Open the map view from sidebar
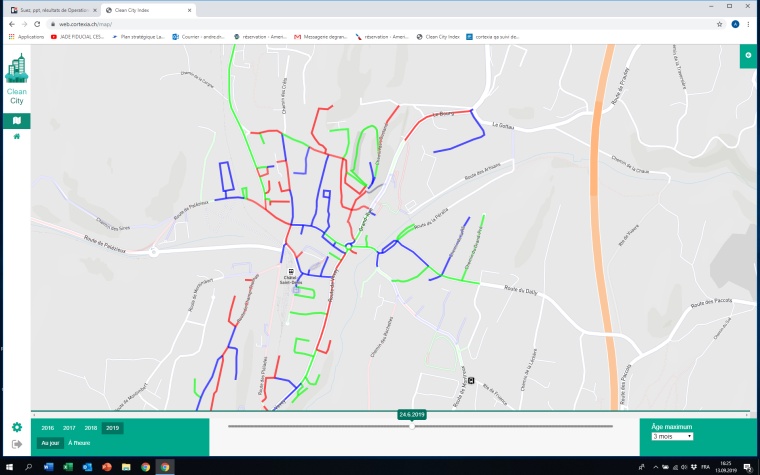The height and width of the screenshot is (475, 760). click(16, 120)
